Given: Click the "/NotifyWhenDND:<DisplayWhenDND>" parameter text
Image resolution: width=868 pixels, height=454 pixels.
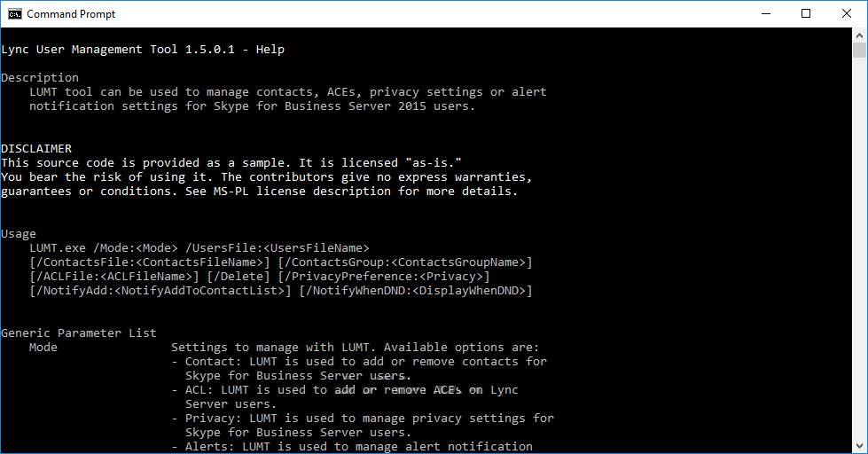Looking at the screenshot, I should 416,291.
